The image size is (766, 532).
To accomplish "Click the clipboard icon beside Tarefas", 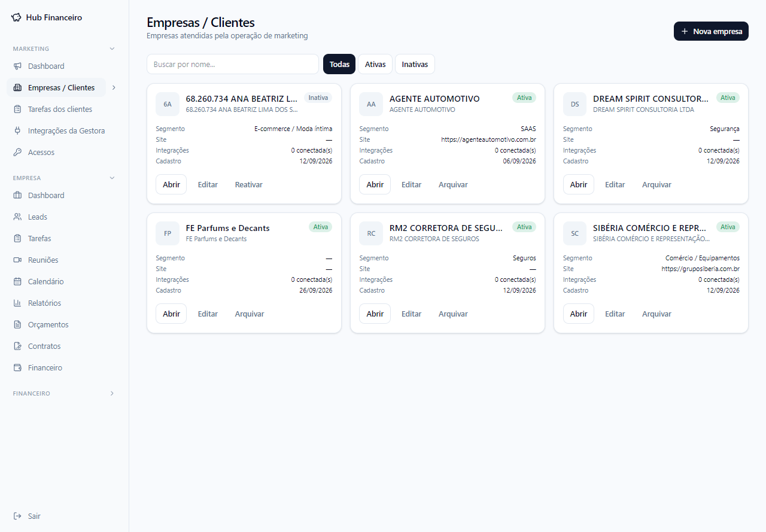I will 17,238.
